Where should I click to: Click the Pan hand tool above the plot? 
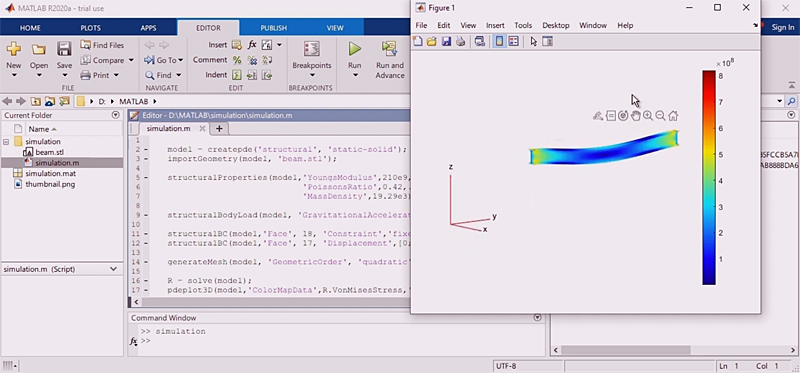pyautogui.click(x=635, y=116)
